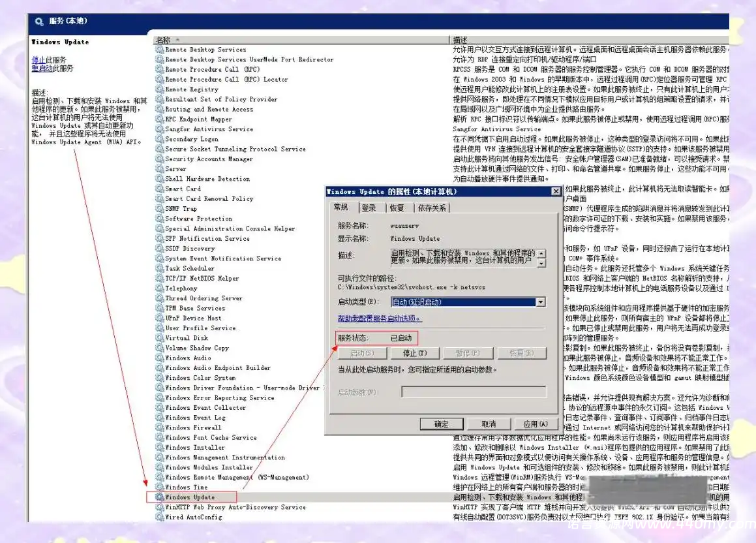Click the 停止(T) button in dialog
This screenshot has width=756, height=543.
tap(415, 353)
